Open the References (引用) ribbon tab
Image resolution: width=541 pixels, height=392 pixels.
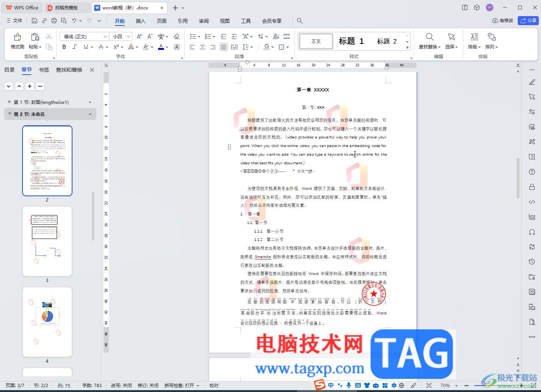[183, 21]
